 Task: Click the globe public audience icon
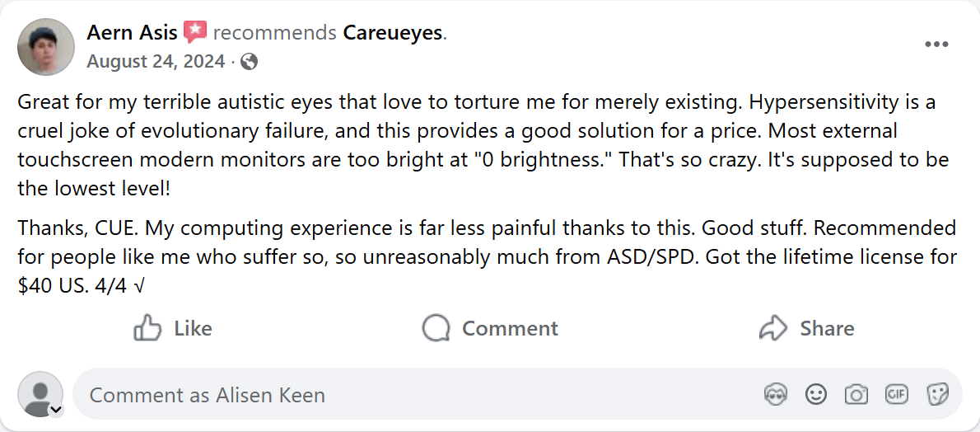tap(250, 61)
